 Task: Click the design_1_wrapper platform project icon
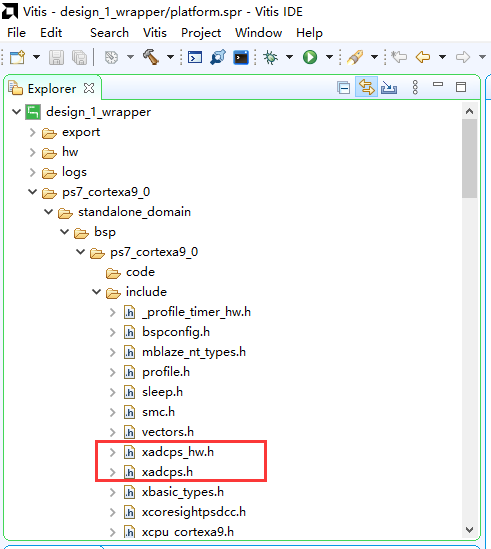pyautogui.click(x=33, y=112)
